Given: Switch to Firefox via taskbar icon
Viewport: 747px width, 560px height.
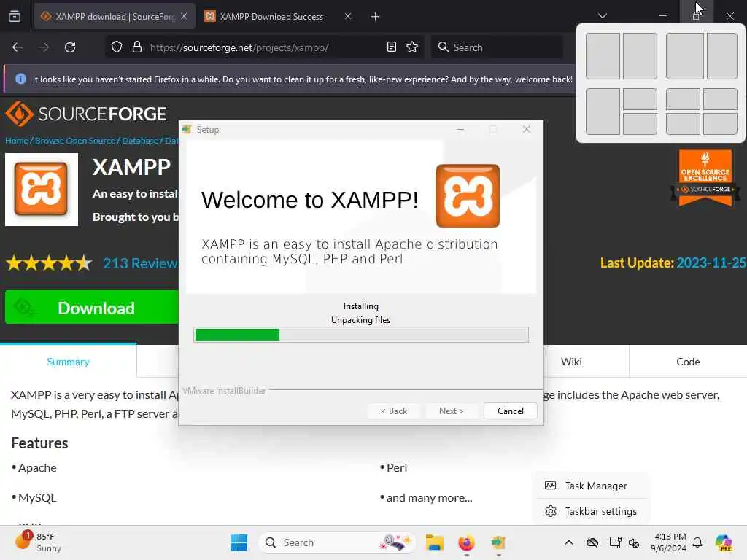Looking at the screenshot, I should (x=466, y=542).
